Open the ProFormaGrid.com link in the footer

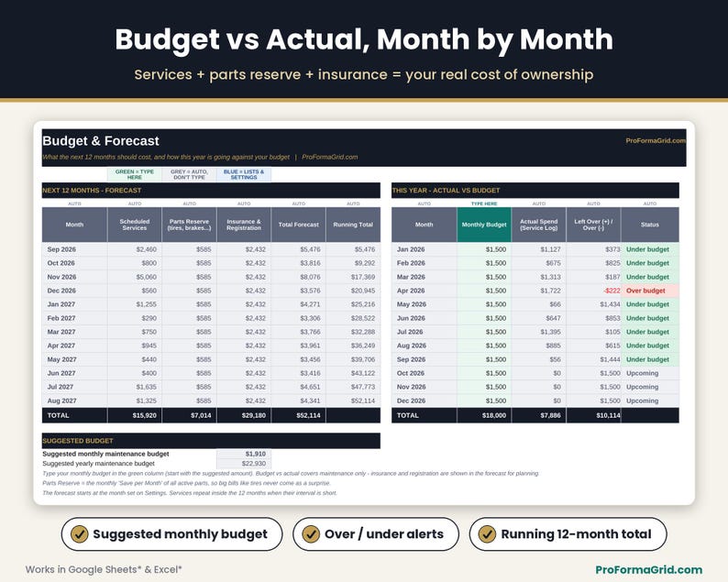648,569
